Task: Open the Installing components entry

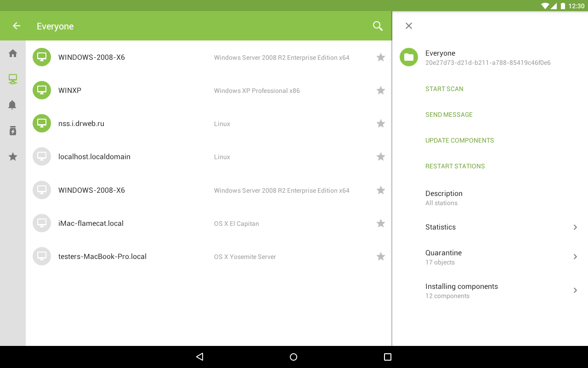Action: (x=490, y=291)
